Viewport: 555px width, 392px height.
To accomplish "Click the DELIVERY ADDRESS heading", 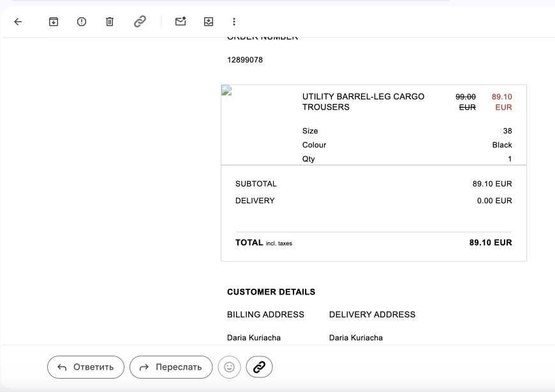I will click(373, 314).
